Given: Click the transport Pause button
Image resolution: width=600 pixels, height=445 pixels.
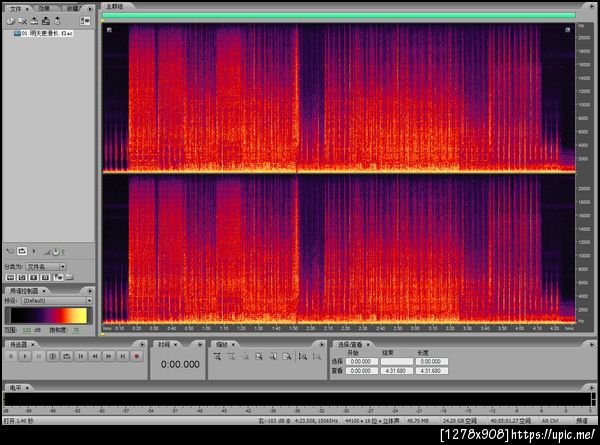Looking at the screenshot, I should (x=39, y=356).
